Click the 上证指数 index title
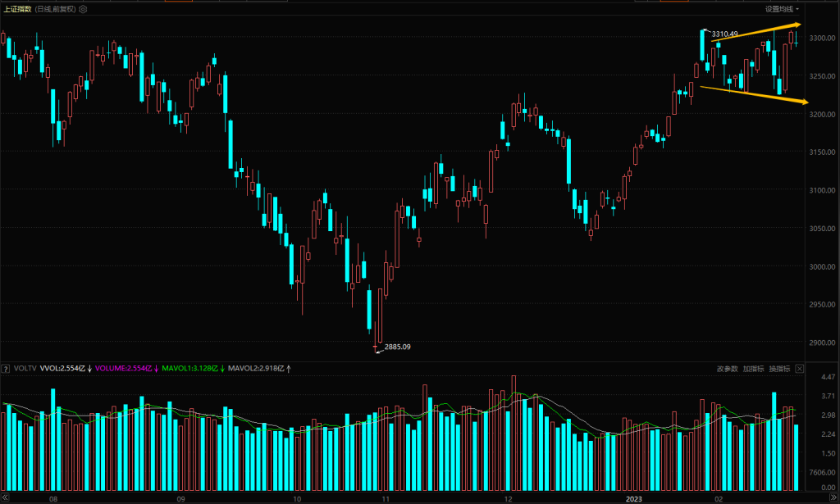 point(17,9)
